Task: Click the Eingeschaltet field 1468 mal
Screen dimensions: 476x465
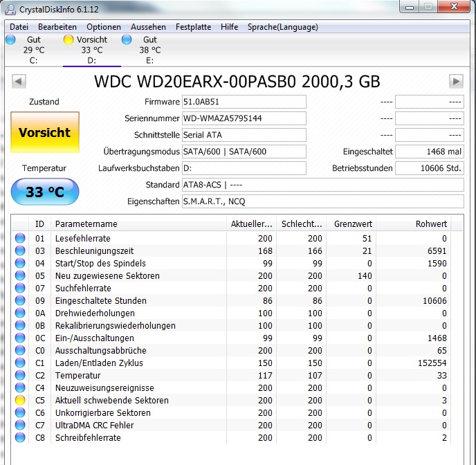Action: (x=430, y=152)
